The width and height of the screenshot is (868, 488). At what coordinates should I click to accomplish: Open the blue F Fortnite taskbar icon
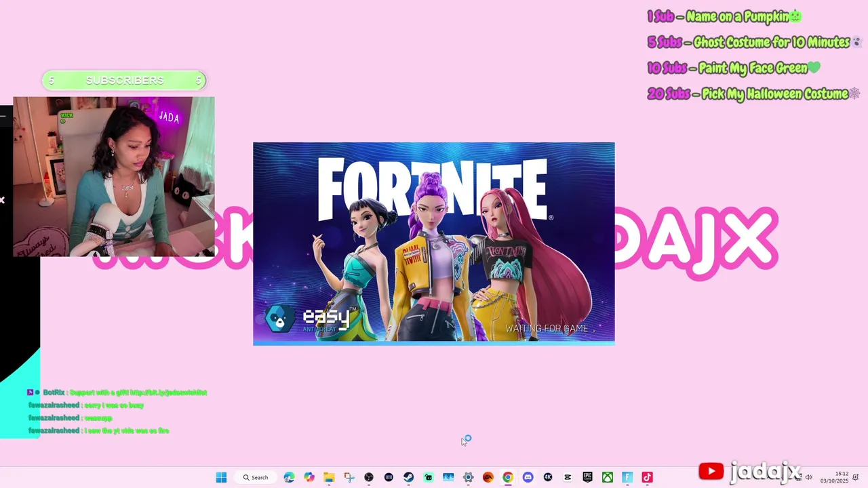click(x=627, y=477)
